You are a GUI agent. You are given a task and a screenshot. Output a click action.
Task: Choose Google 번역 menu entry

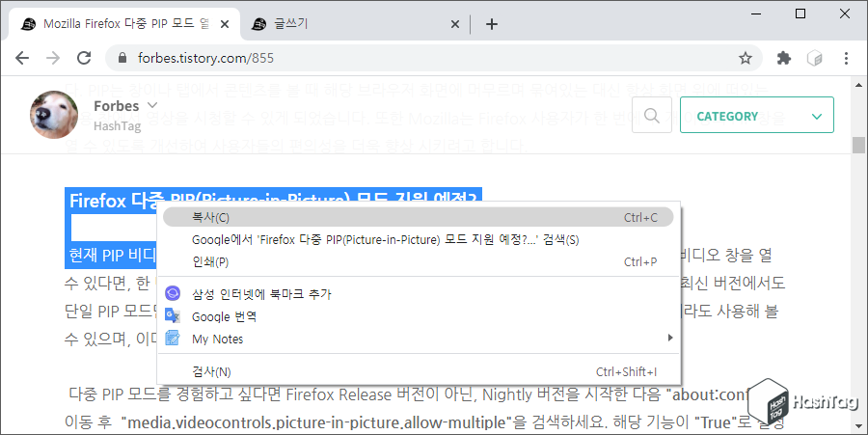pos(419,316)
